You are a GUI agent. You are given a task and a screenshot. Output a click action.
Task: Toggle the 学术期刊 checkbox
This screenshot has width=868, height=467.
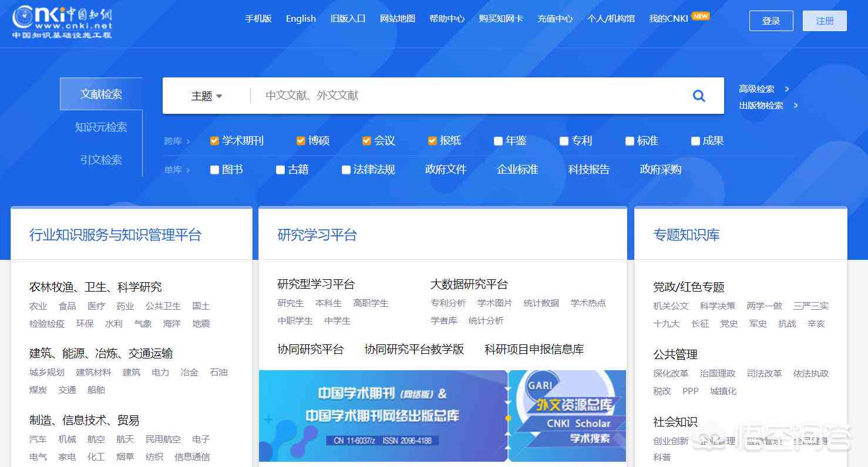[x=214, y=141]
